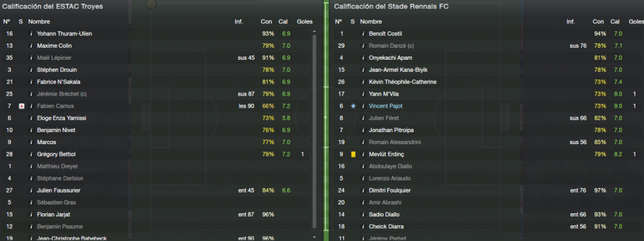This screenshot has height=241, width=644.
Task: Click the Troyes ratings list scrollbar thumb
Action: tap(314, 131)
